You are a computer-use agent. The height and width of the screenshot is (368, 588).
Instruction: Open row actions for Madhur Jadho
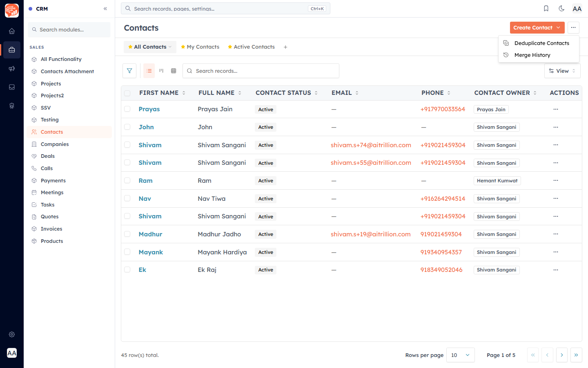click(x=556, y=234)
